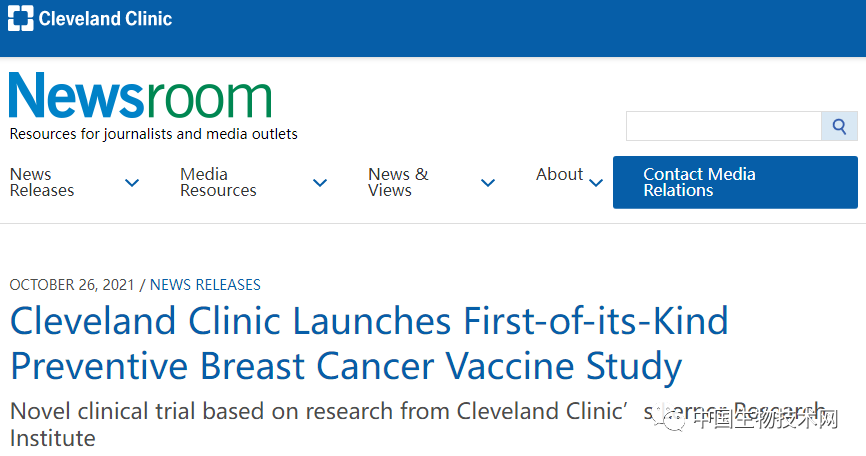The width and height of the screenshot is (866, 456).
Task: Click the Cleveland Clinic logo icon
Action: click(x=21, y=18)
